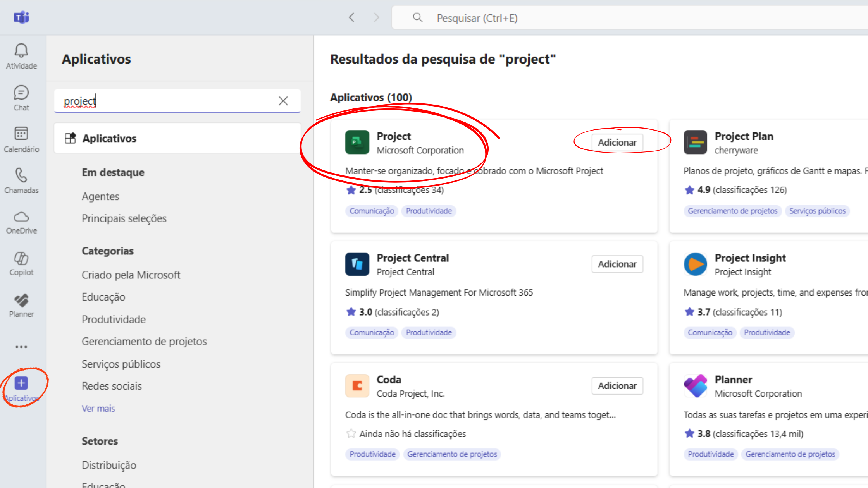This screenshot has height=488, width=868.
Task: Open the Microsoft Project app icon
Action: 357,142
